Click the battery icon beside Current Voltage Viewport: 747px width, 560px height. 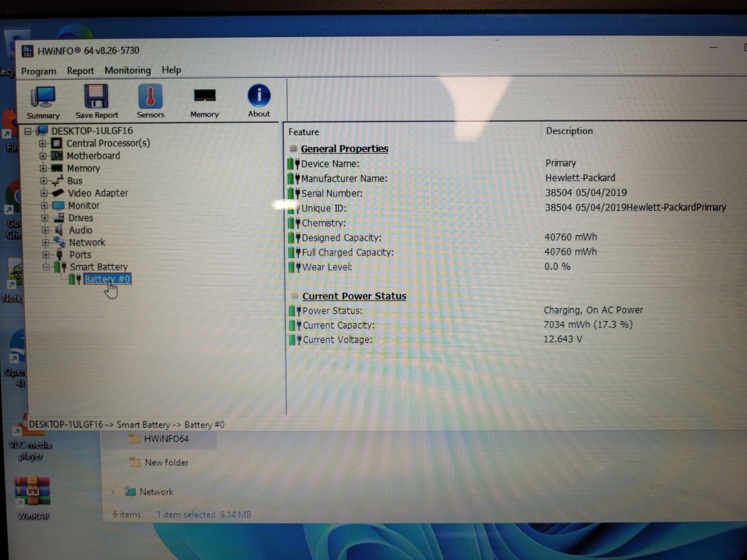point(296,340)
